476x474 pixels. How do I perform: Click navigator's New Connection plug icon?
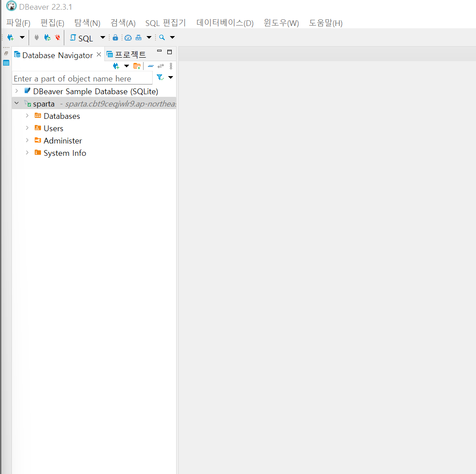(116, 66)
